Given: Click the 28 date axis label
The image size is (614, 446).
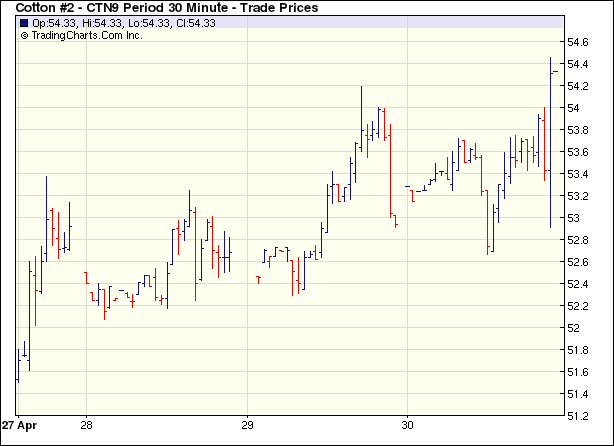Looking at the screenshot, I should 87,423.
